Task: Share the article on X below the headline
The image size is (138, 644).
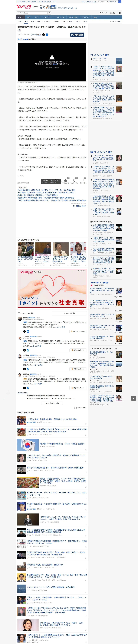Action: (44, 35)
